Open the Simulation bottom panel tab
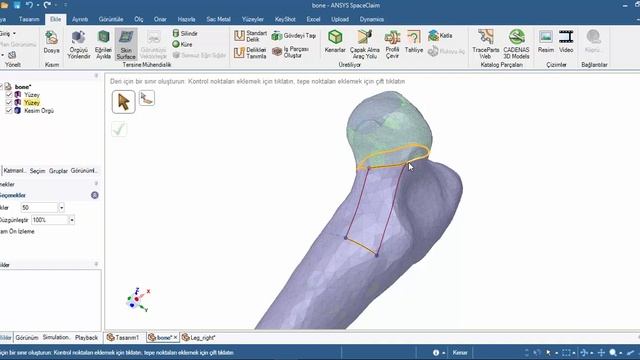Screen dimensions: 640x360 click(x=56, y=338)
